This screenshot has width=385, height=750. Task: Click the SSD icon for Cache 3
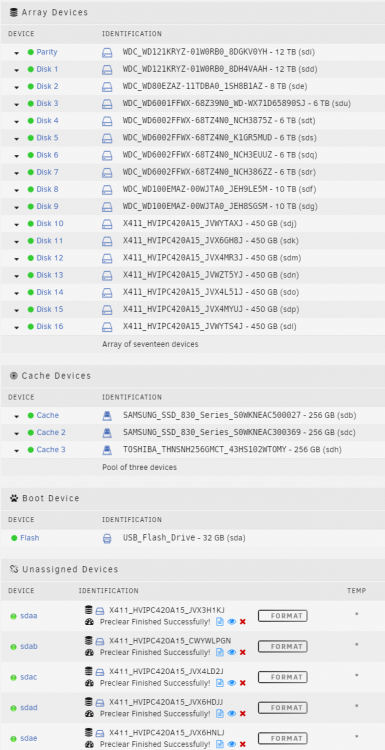click(107, 450)
